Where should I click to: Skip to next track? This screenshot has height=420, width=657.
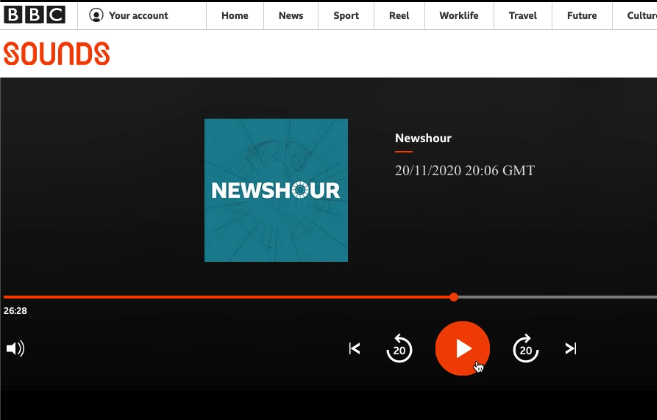click(571, 349)
